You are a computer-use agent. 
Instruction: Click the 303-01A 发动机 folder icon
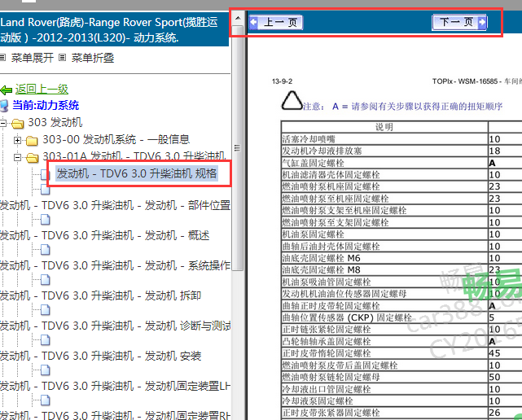[32, 158]
